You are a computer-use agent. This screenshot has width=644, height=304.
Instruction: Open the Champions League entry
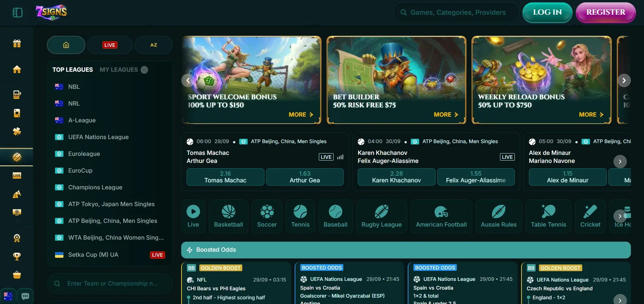tap(110, 187)
